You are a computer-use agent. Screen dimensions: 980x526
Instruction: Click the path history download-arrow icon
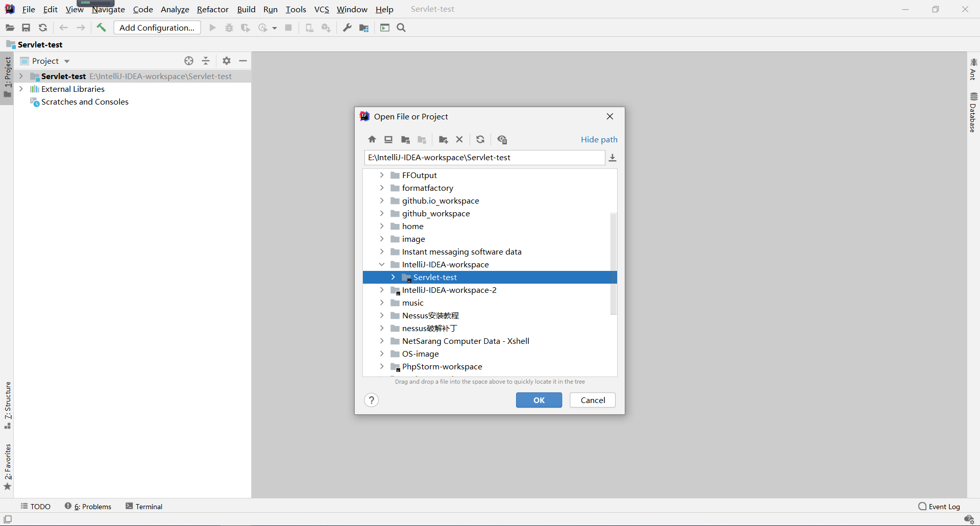[612, 158]
